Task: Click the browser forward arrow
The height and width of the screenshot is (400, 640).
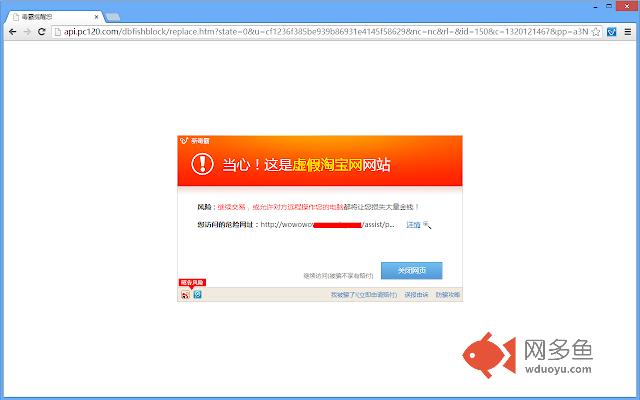Action: [x=27, y=31]
